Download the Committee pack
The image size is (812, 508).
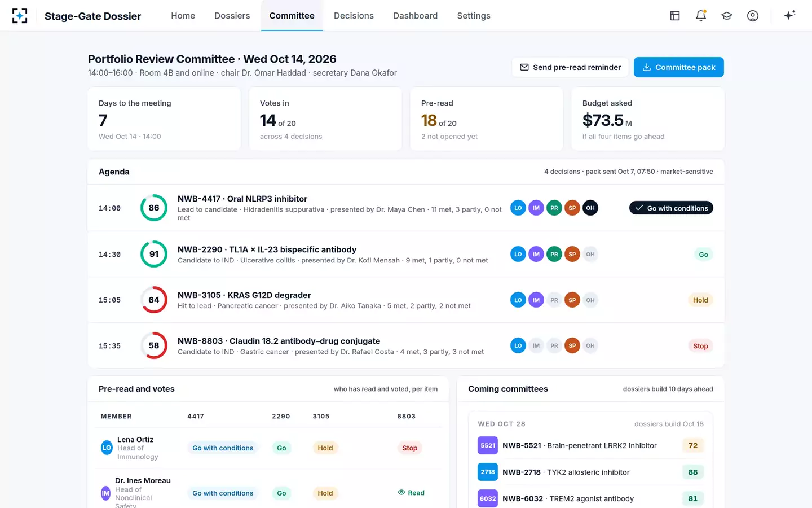pyautogui.click(x=679, y=67)
